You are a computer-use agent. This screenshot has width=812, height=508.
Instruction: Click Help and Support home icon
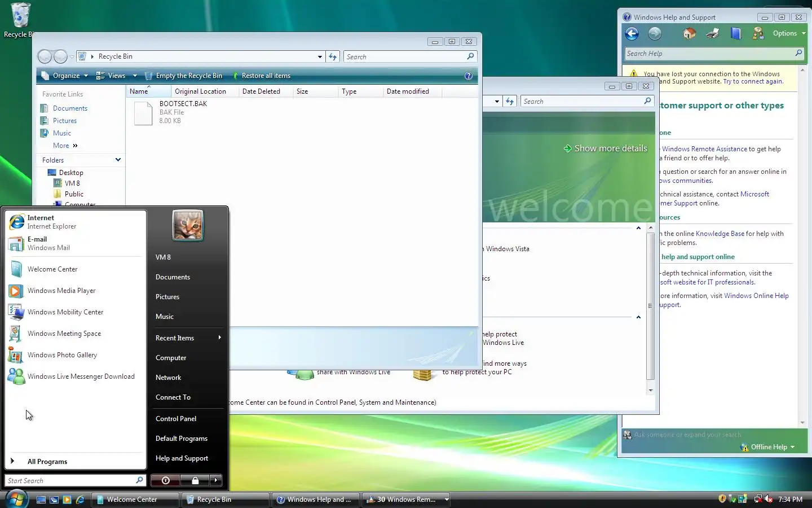689,34
